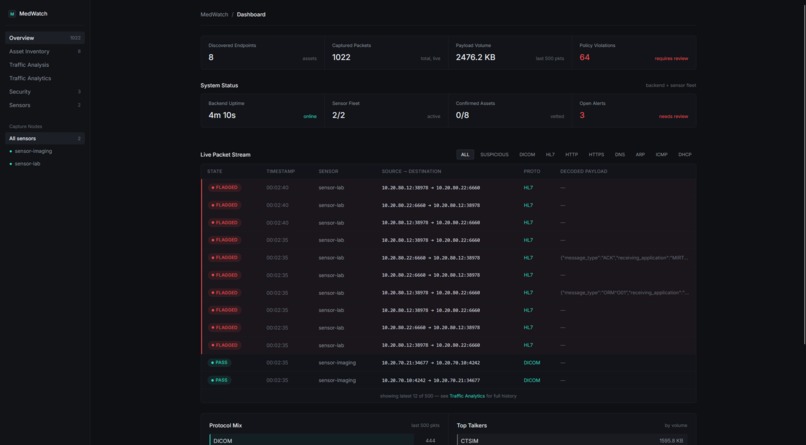Click the green 'online' uptime status
This screenshot has width=806, height=445.
310,117
